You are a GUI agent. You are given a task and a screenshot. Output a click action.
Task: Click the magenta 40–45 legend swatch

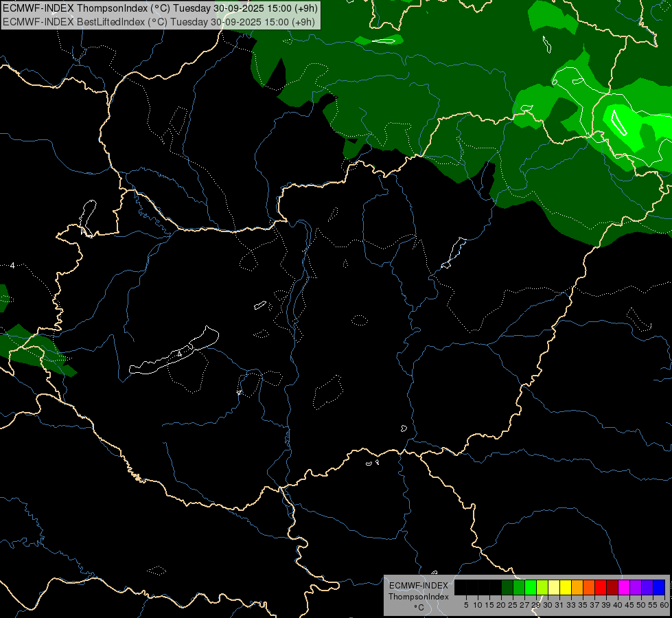624,587
